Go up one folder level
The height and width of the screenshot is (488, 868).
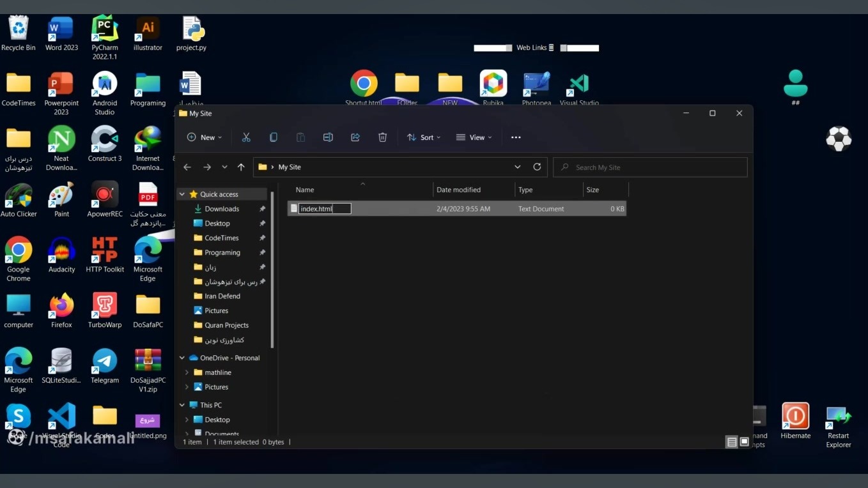coord(241,167)
